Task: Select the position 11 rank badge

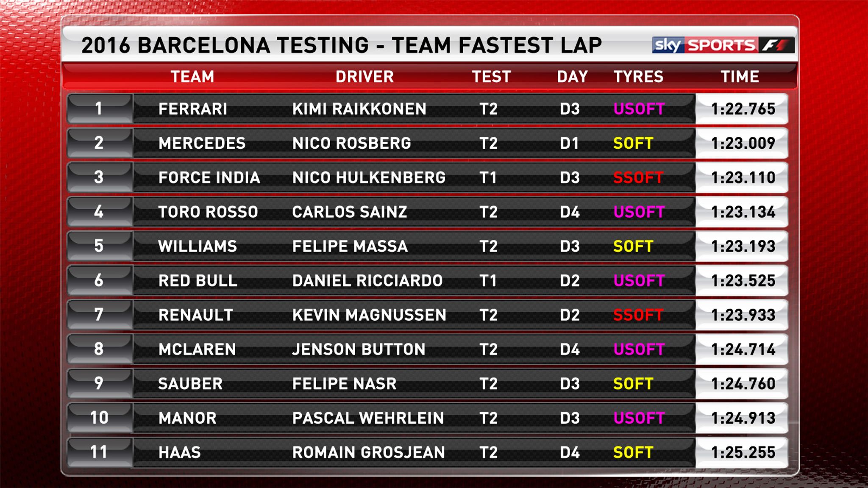Action: tap(99, 452)
